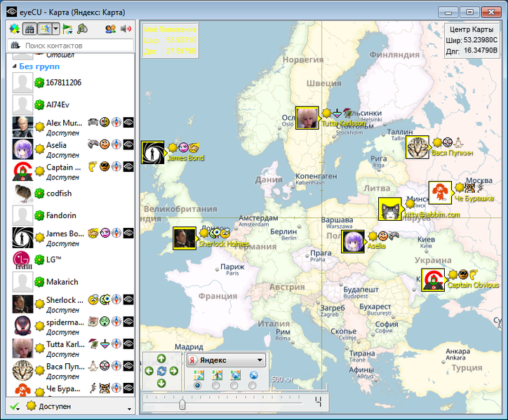The image size is (508, 420).
Task: Pan the map up with green arrow
Action: click(x=161, y=358)
